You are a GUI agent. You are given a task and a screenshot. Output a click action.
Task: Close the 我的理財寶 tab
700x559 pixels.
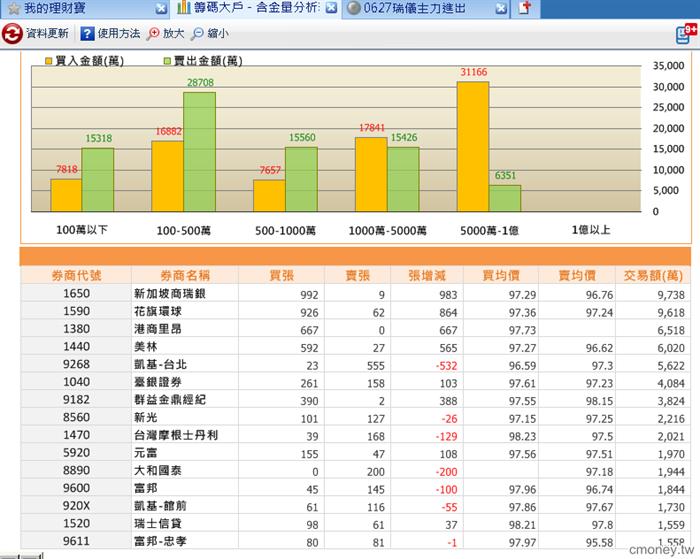[162, 8]
